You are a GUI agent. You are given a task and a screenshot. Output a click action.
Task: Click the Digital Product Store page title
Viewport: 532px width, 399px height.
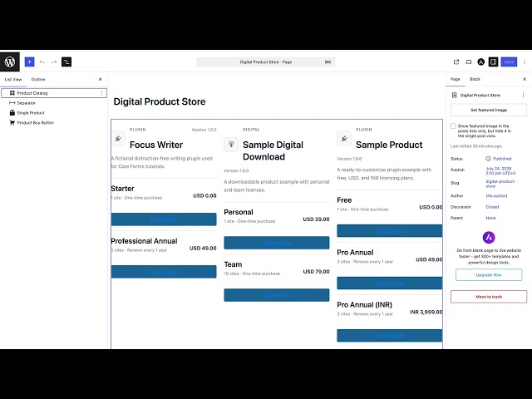pos(160,101)
